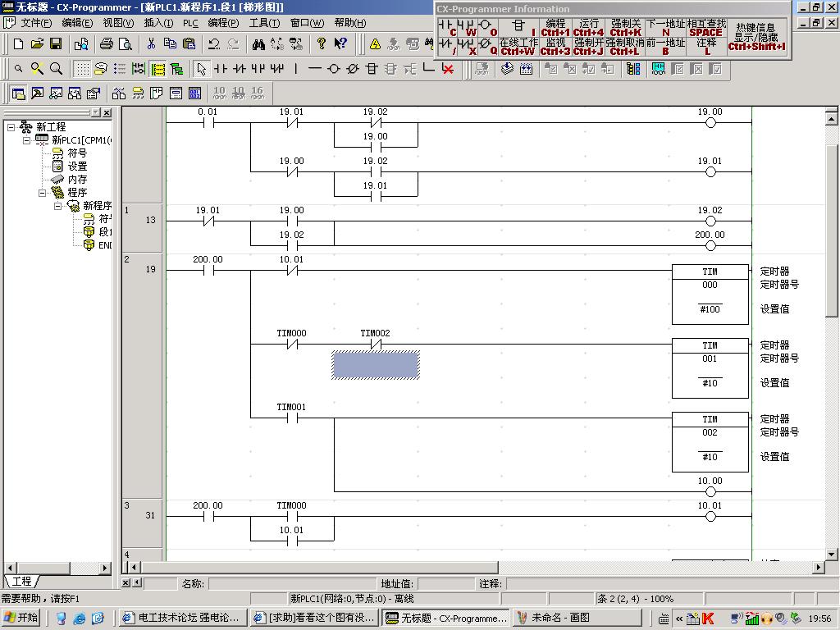Toggle the project workspace window icon
This screenshot has height=630, width=840.
18,94
